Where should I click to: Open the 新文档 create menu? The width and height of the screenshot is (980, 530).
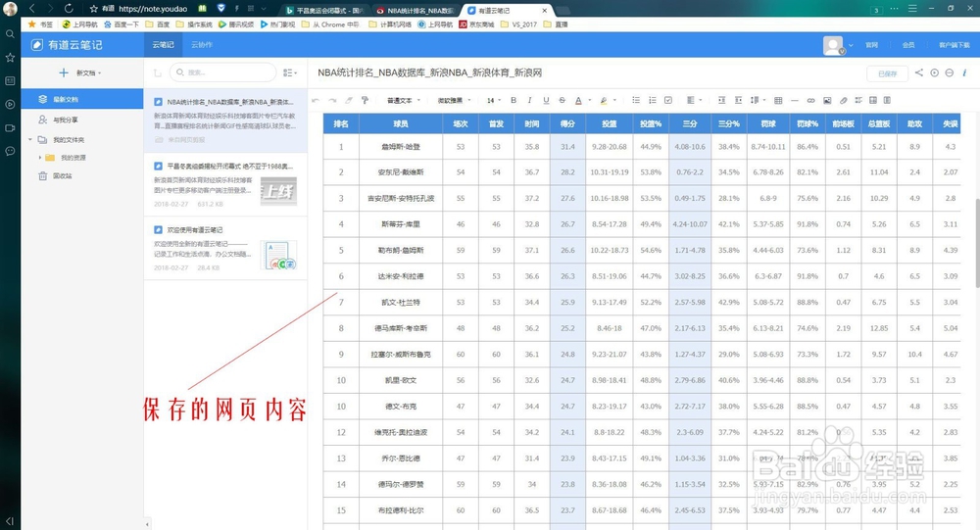click(80, 73)
